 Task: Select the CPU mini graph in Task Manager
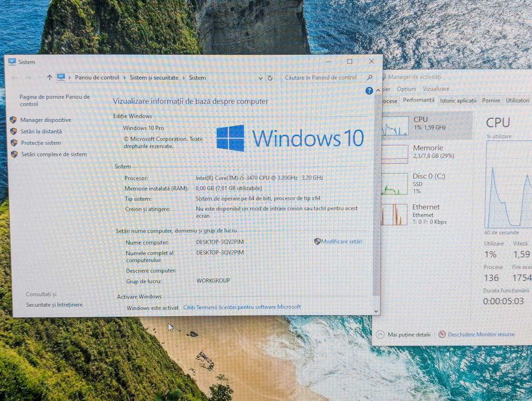pyautogui.click(x=395, y=126)
